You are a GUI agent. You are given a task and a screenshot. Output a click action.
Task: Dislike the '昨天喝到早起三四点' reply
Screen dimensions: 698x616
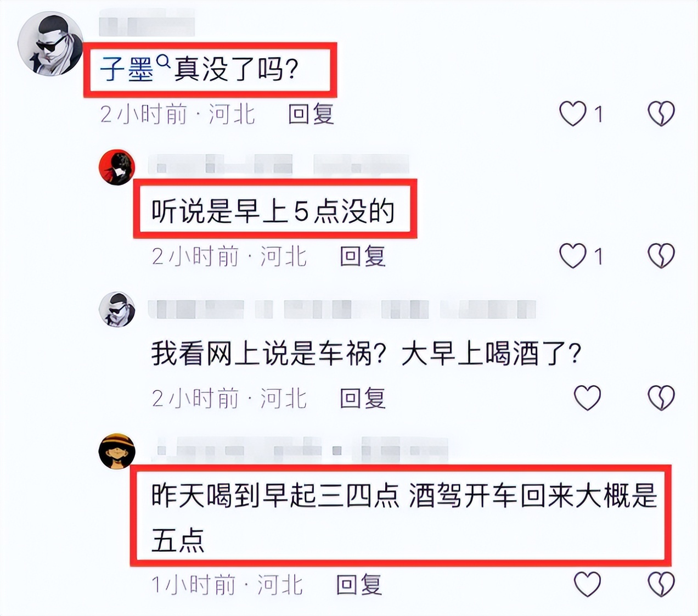(x=661, y=584)
